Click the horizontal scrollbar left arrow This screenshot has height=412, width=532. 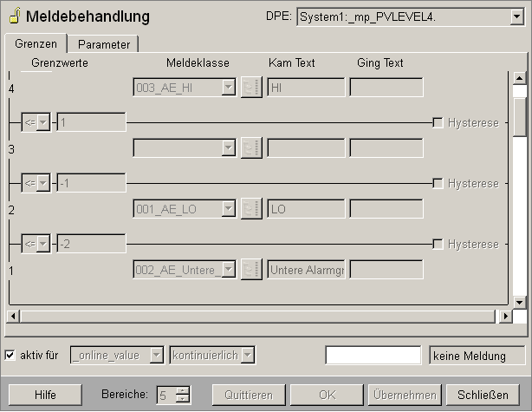click(x=13, y=317)
